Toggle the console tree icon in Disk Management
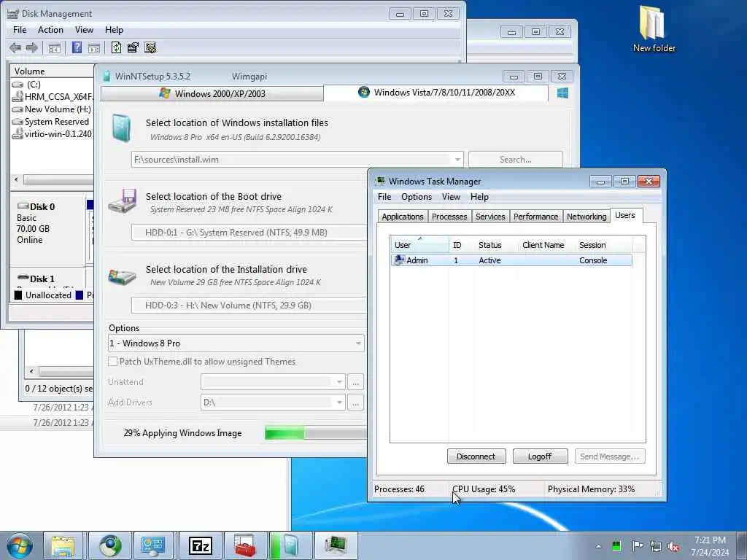This screenshot has height=560, width=747. click(54, 47)
